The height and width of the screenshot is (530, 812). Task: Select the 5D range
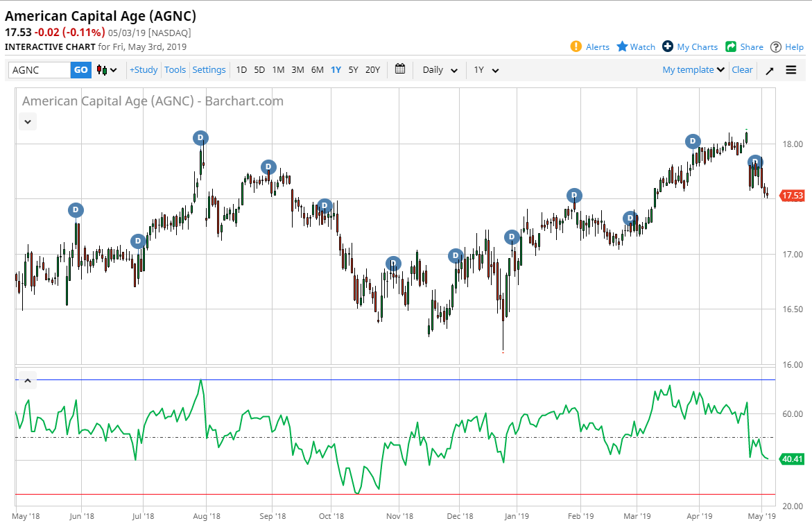pyautogui.click(x=259, y=70)
